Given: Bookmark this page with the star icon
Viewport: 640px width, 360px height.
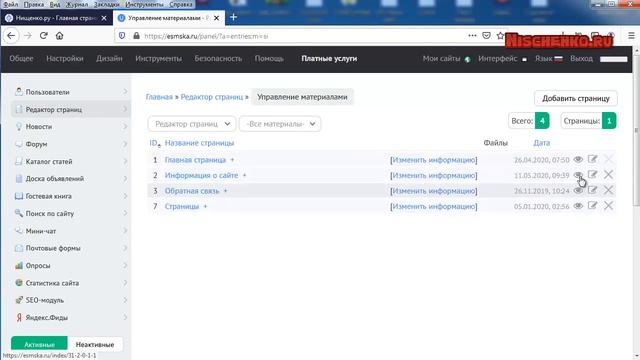Looking at the screenshot, I should 500,36.
